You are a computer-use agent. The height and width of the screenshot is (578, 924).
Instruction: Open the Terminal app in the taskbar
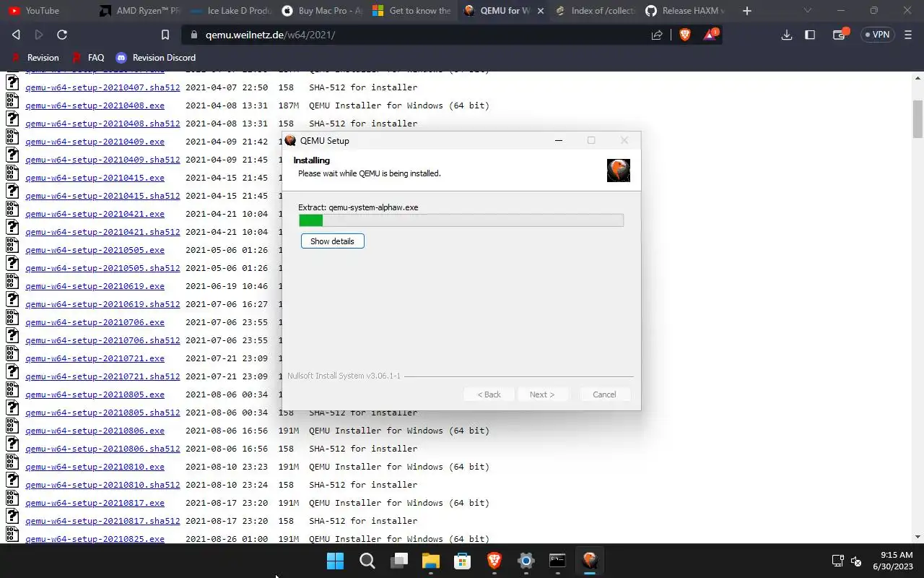(x=557, y=561)
